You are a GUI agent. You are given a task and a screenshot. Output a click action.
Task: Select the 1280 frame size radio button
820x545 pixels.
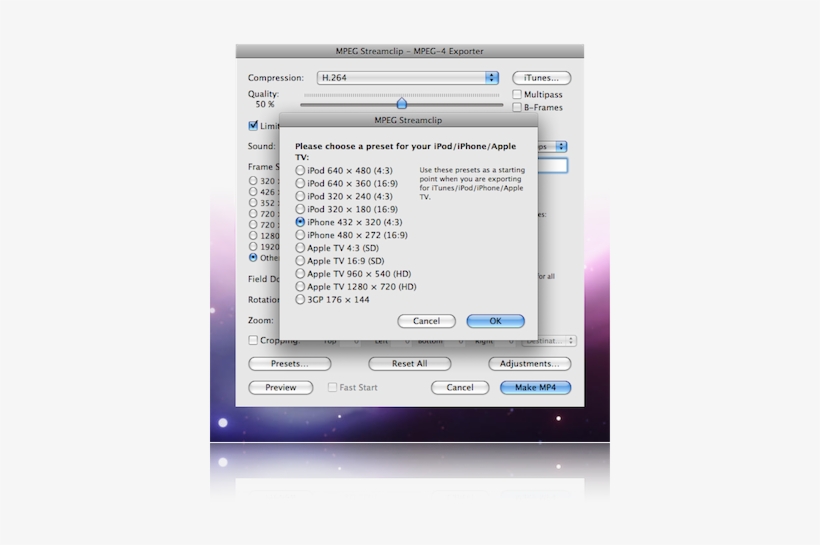pos(253,235)
